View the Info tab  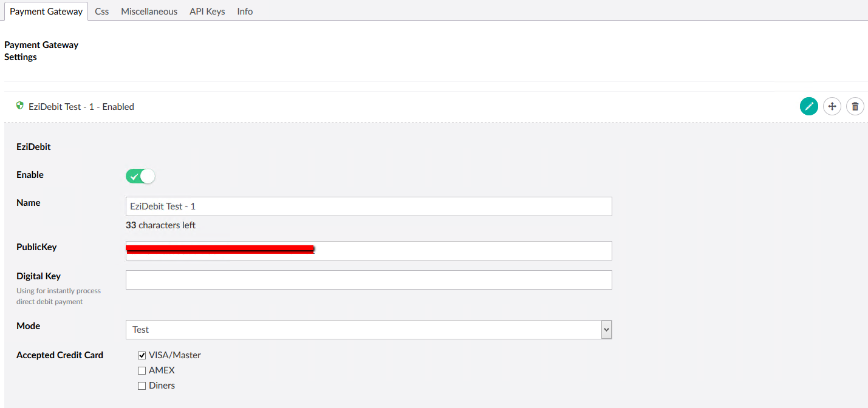[245, 11]
